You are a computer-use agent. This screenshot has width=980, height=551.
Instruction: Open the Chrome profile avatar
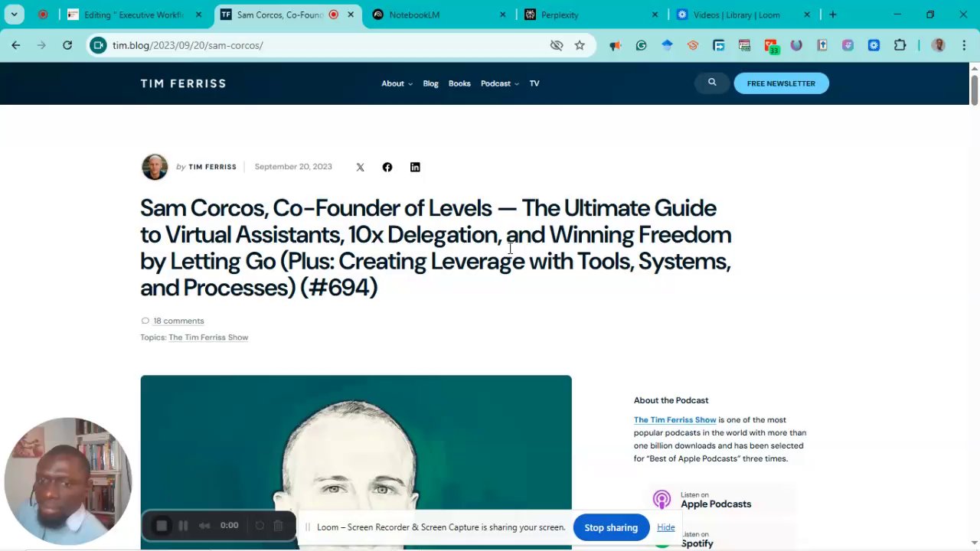pyautogui.click(x=939, y=45)
